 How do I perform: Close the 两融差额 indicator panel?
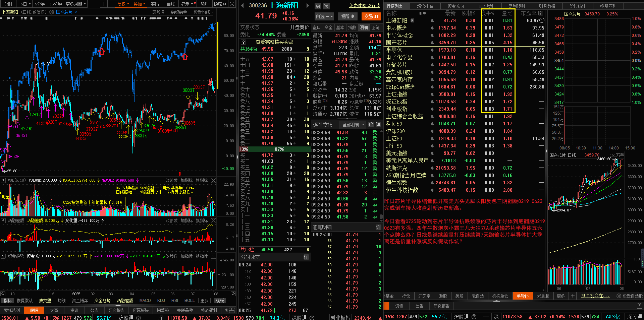point(213,220)
